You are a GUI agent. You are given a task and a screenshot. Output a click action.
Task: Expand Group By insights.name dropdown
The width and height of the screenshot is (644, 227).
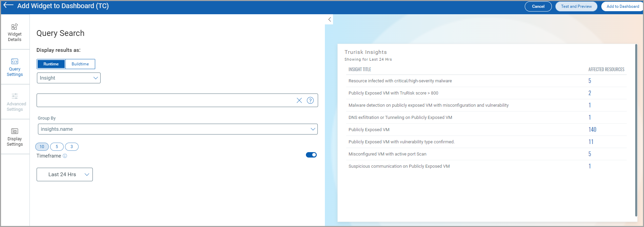[x=178, y=129]
